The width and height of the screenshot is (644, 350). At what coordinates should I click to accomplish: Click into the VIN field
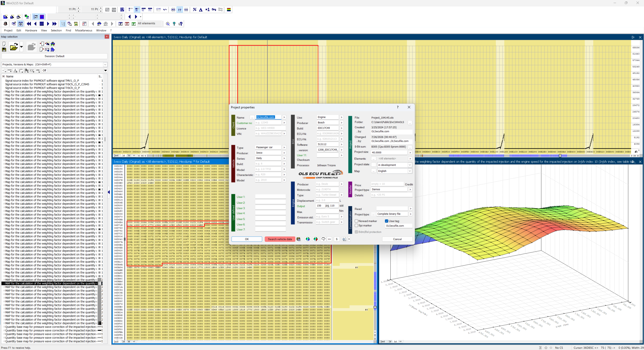[268, 134]
